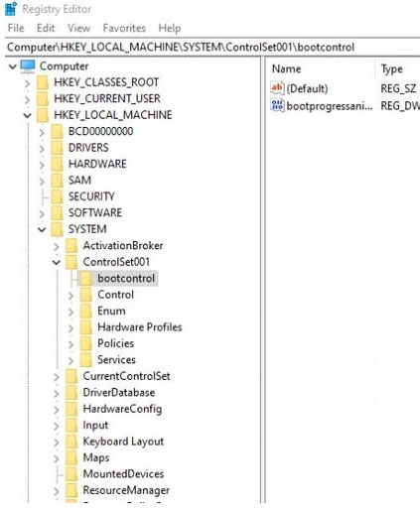
Task: Collapse HKEY_LOCAL_MACHINE node
Action: tap(28, 115)
